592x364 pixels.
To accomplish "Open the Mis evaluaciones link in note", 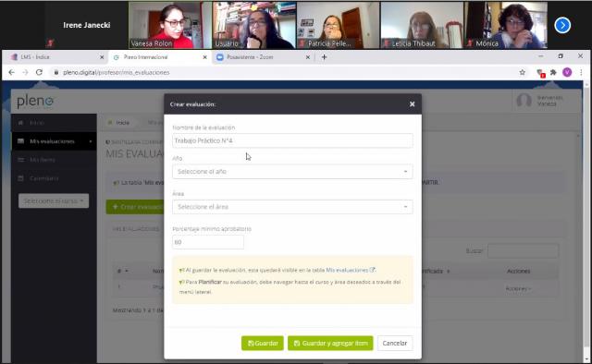I will [x=347, y=270].
